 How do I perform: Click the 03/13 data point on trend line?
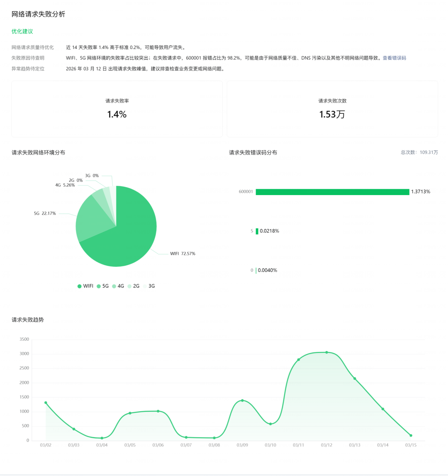tap(355, 378)
